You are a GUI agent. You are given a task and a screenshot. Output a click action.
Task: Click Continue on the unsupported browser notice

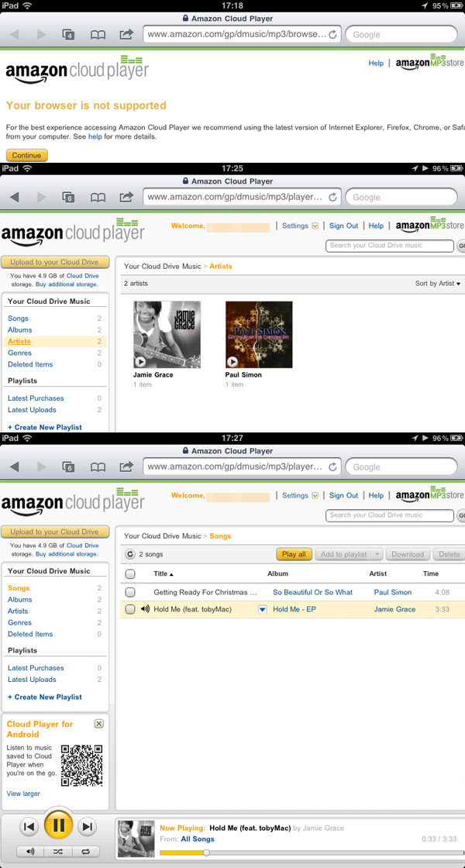(27, 155)
